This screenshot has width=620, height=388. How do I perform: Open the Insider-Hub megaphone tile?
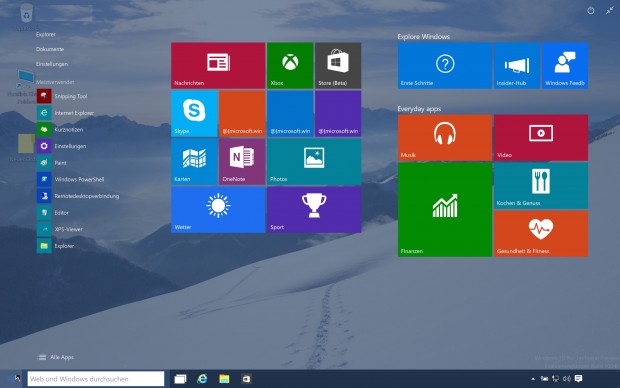(517, 65)
